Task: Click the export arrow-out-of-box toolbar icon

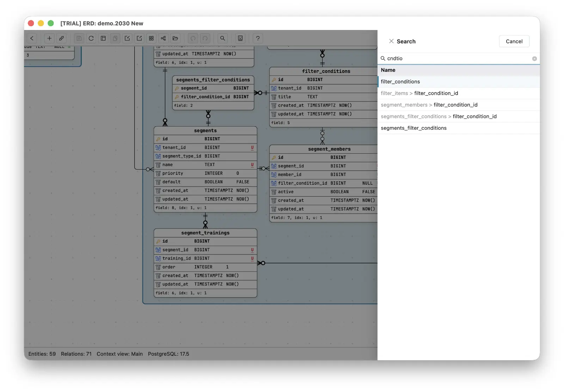Action: 139,38
